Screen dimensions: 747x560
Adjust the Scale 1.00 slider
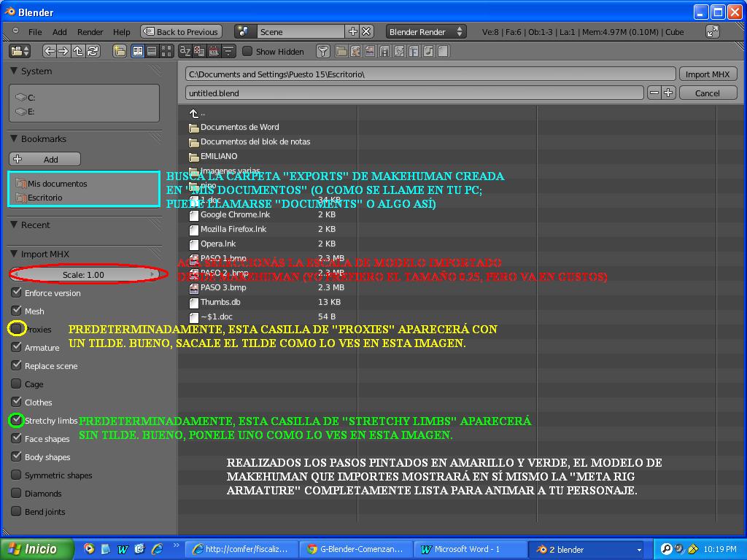click(x=83, y=274)
